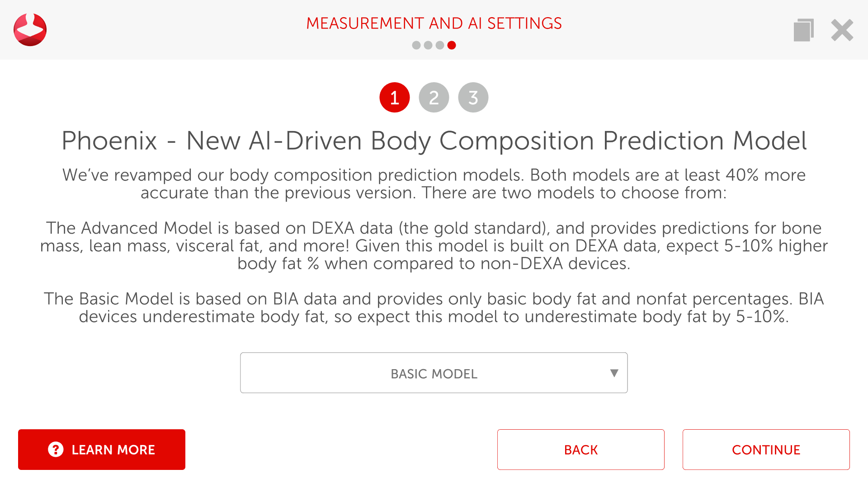868x488 pixels.
Task: Click the question mark icon on Learn More
Action: point(56,450)
